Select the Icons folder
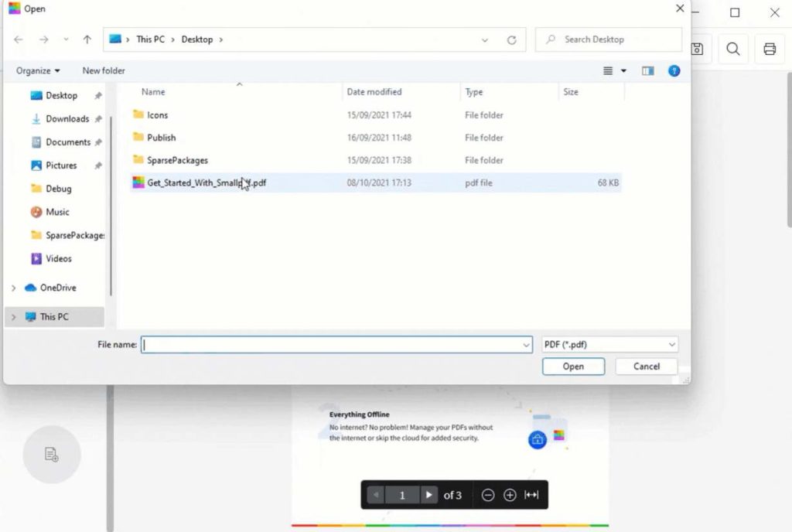 click(376, 115)
